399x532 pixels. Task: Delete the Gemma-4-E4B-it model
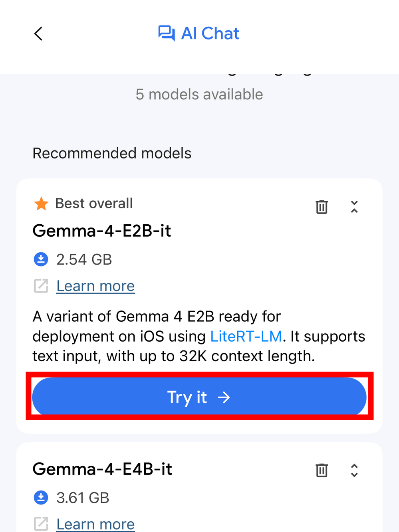pyautogui.click(x=322, y=470)
